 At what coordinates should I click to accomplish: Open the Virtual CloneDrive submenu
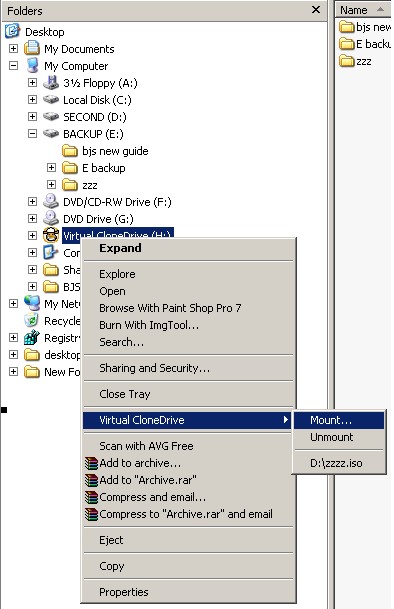pyautogui.click(x=187, y=420)
